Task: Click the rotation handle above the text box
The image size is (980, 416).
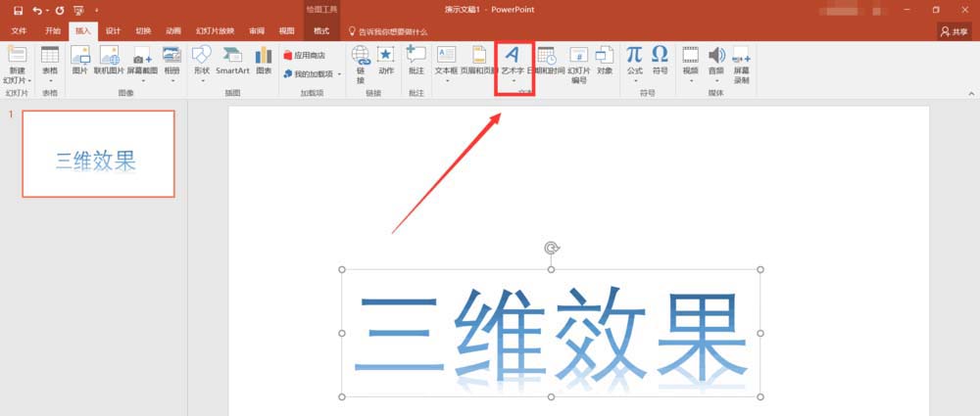Action: [551, 249]
